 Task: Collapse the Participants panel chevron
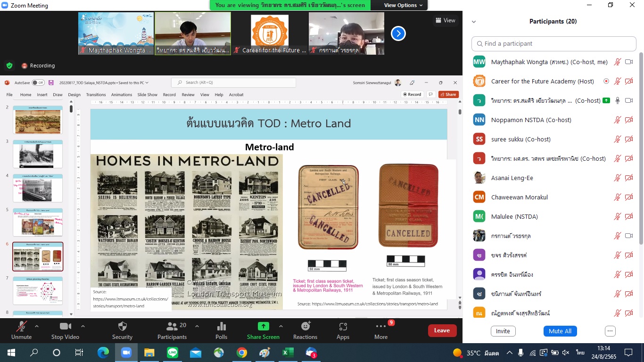coord(474,22)
